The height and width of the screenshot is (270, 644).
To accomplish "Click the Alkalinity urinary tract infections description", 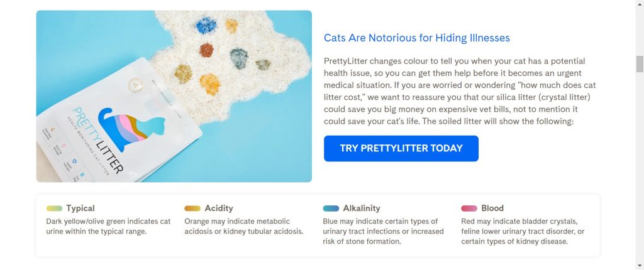I will pos(383,231).
